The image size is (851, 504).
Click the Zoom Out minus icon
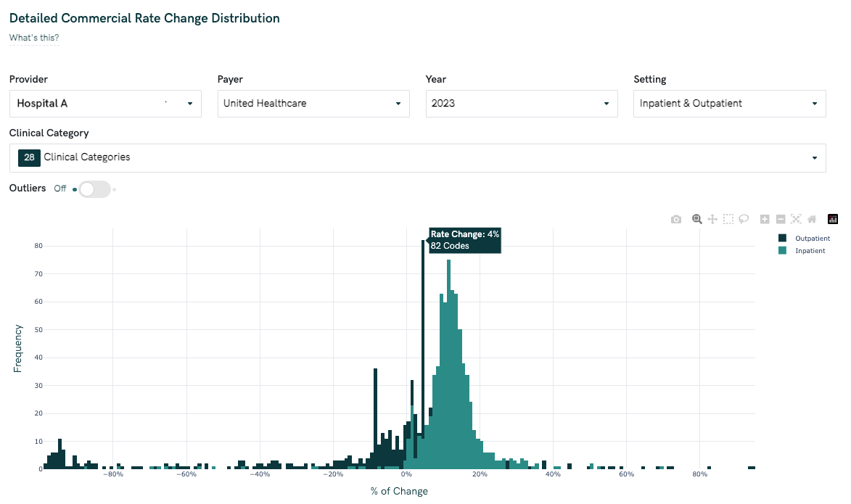coord(781,219)
